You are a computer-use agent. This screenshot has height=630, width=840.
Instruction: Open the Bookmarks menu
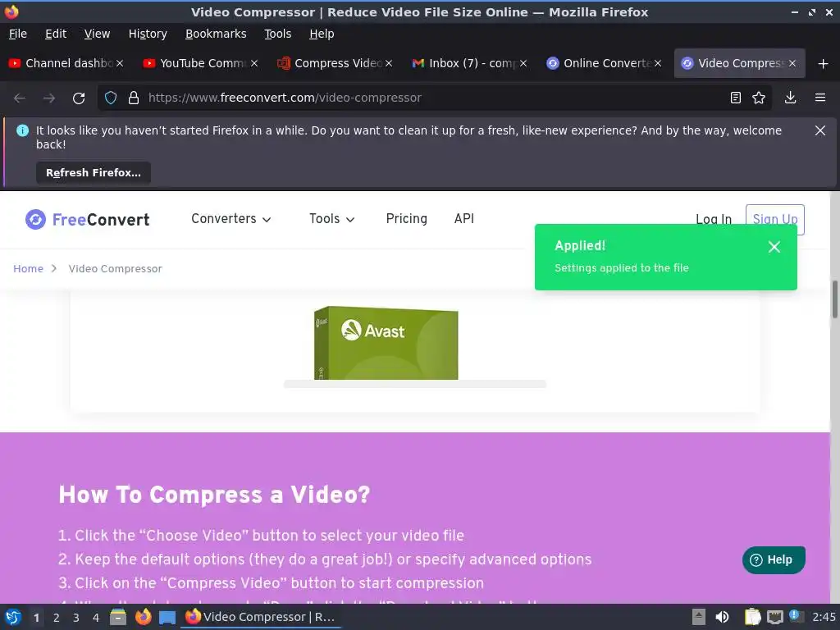coord(216,34)
